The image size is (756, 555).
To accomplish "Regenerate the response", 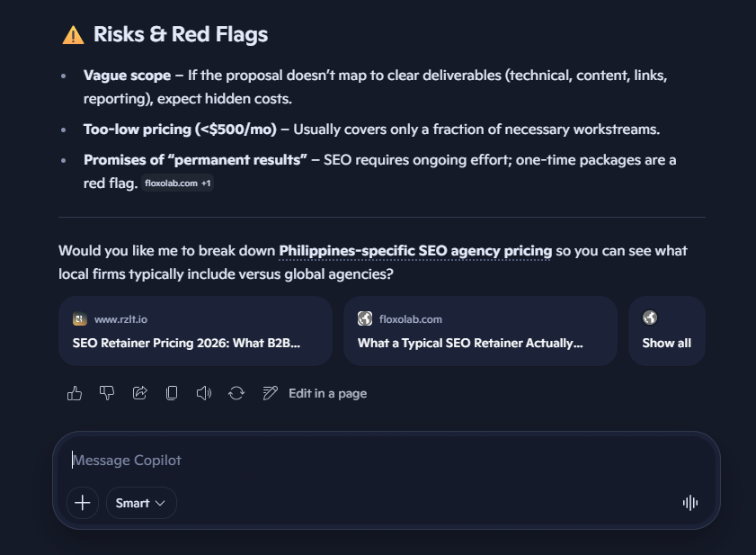I will pos(236,393).
